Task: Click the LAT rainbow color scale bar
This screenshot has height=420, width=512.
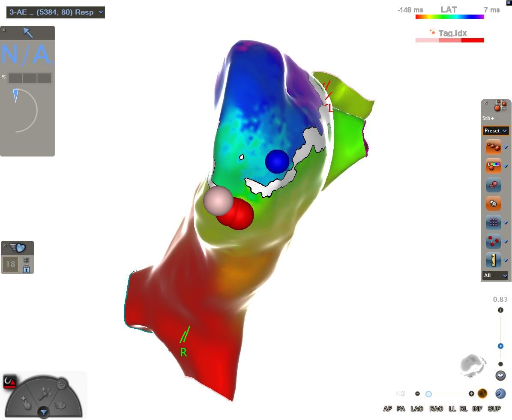Action: pos(449,17)
